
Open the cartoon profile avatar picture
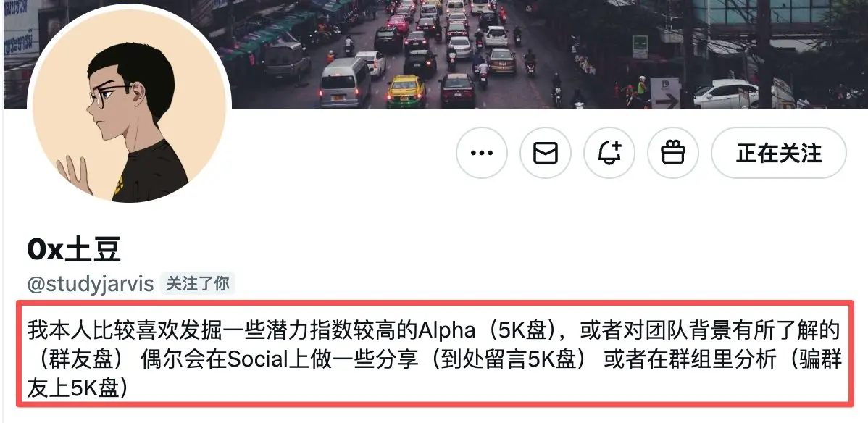(x=129, y=105)
